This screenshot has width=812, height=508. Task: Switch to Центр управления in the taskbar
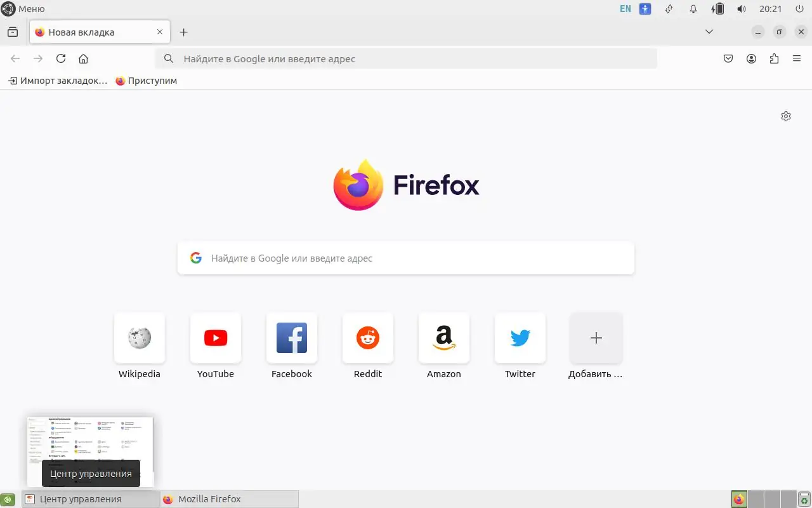click(91, 499)
